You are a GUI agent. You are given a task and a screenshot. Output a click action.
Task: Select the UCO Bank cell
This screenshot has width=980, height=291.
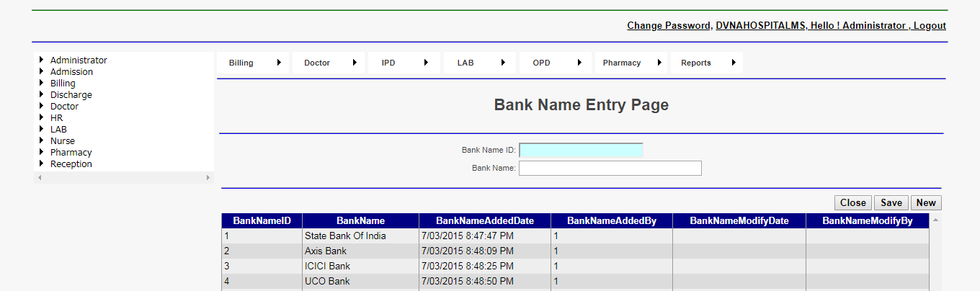(360, 281)
